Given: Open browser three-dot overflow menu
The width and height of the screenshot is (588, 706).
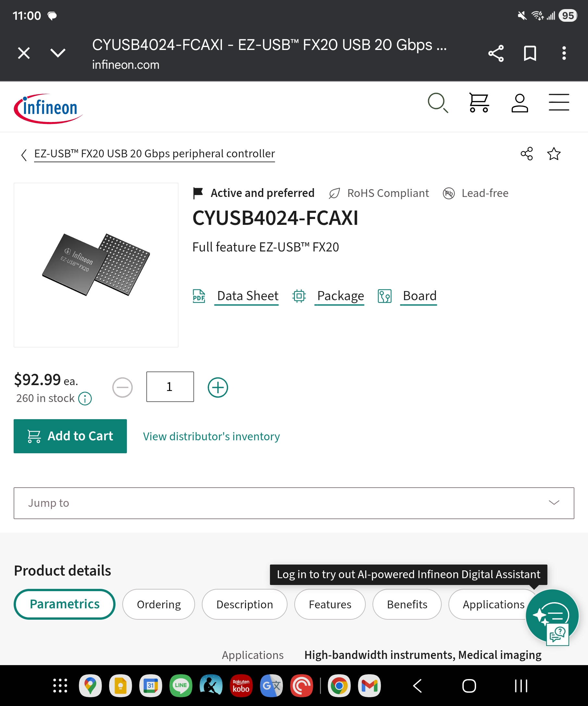Looking at the screenshot, I should point(564,53).
